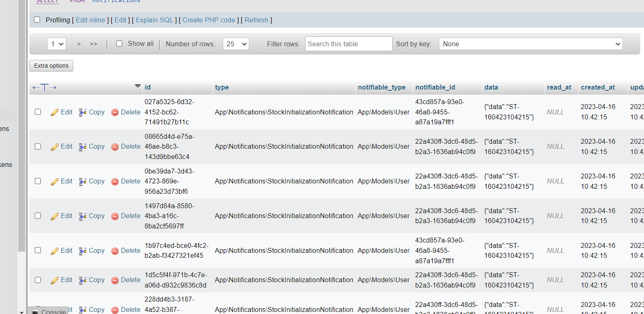This screenshot has height=314, width=644.
Task: Sort by the notifiable_type column header
Action: click(382, 87)
